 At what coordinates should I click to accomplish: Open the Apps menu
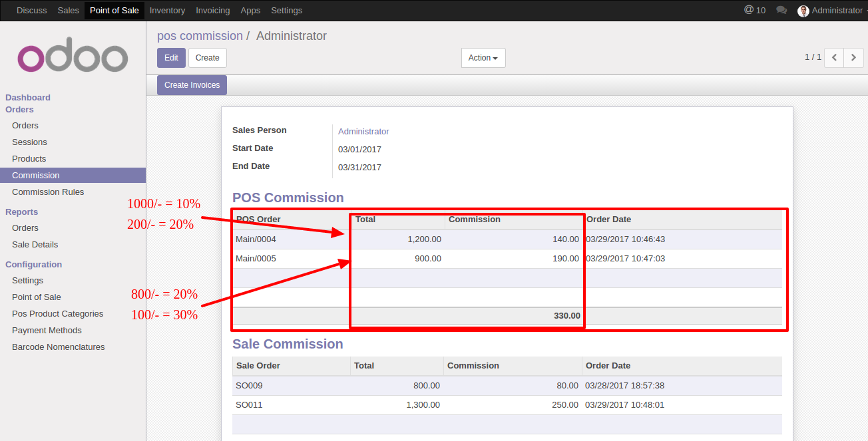[250, 11]
